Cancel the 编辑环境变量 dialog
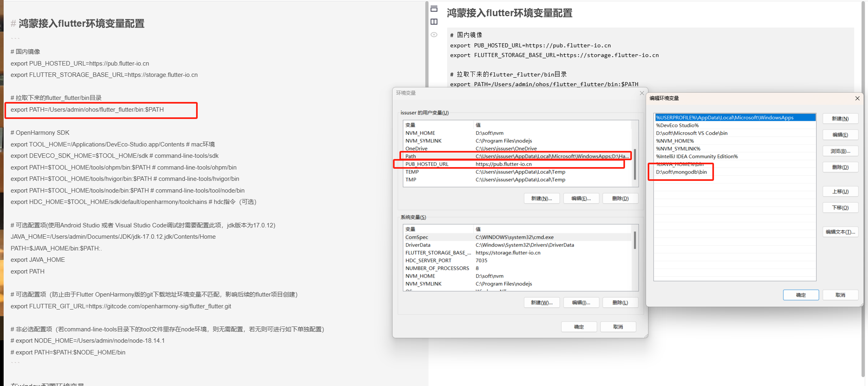 (x=840, y=295)
